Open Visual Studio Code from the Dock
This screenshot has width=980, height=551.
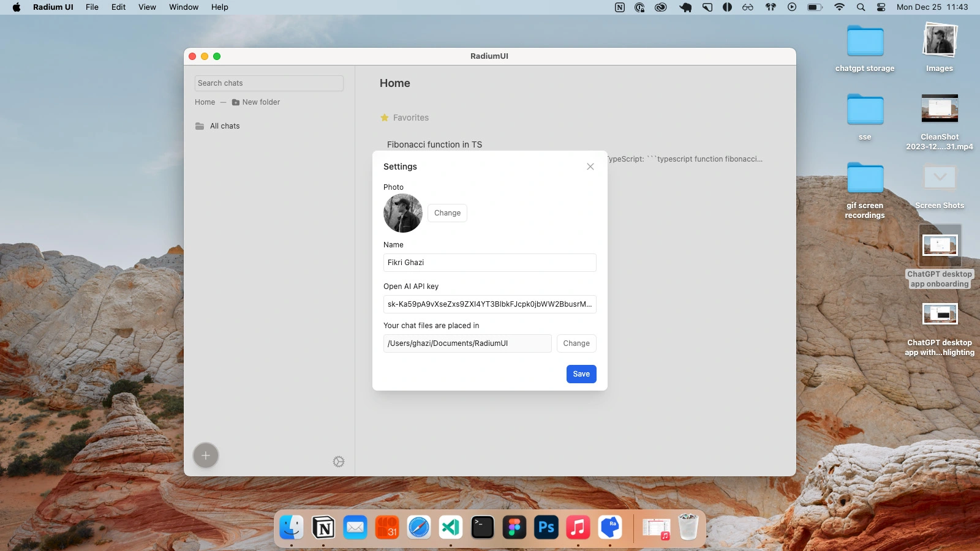click(x=451, y=527)
